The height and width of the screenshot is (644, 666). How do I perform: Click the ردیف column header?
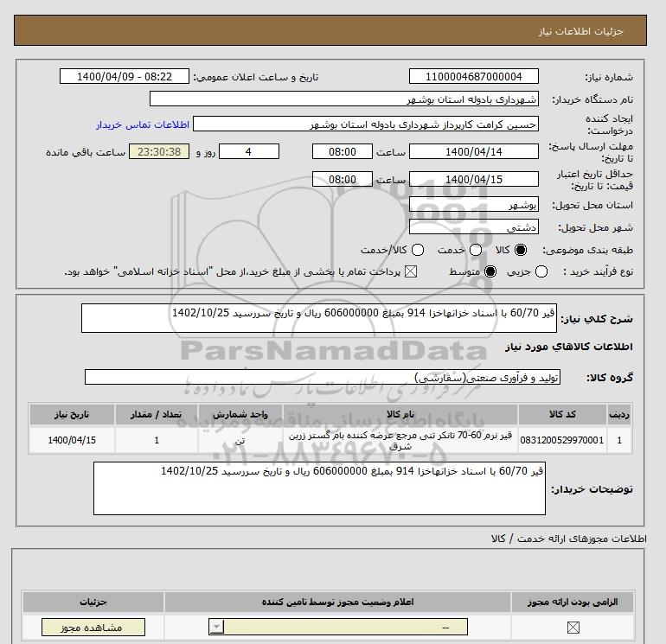[x=619, y=414]
